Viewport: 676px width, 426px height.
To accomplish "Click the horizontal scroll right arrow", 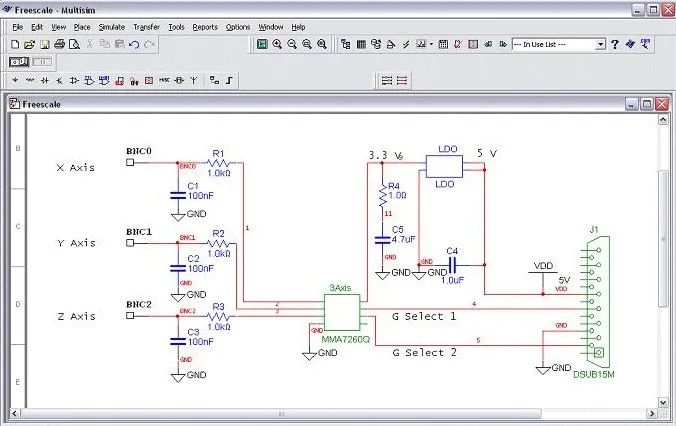I will 651,413.
